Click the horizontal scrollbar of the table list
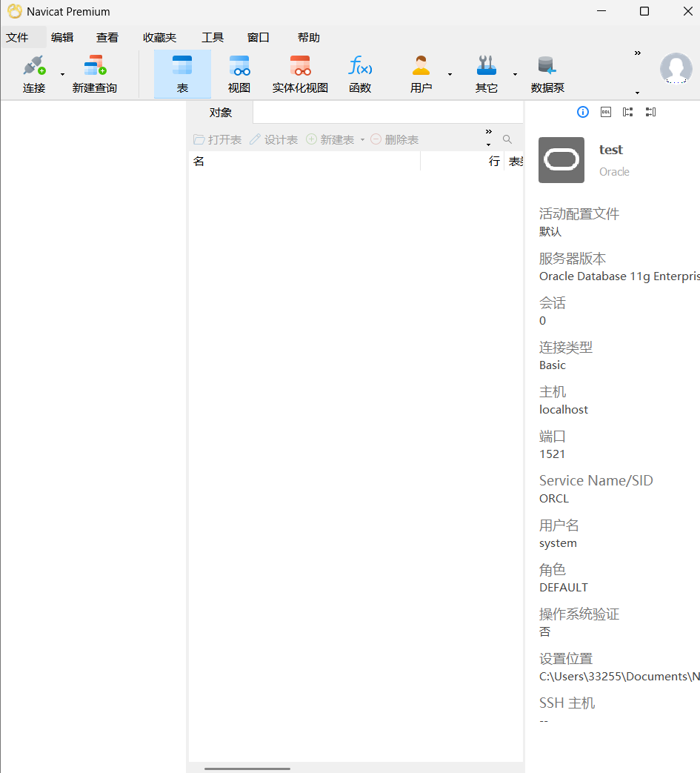Screen dimensions: 700x773 point(247,769)
